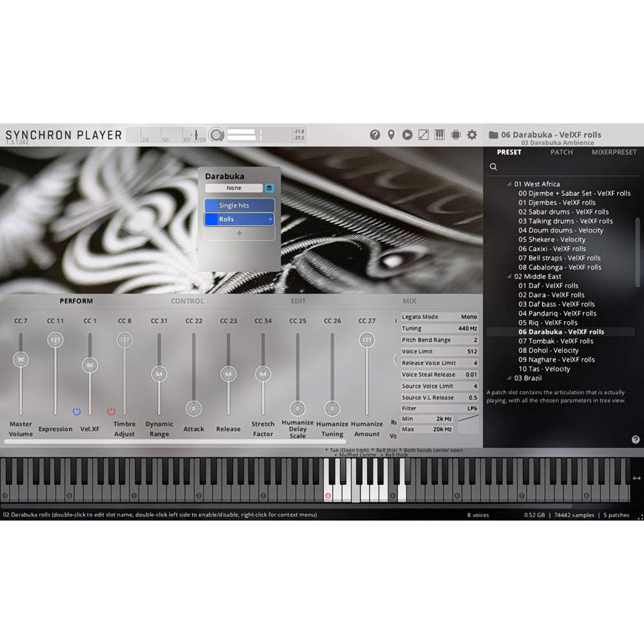Click the filter Min 2k Hz field
Screen dimensions: 644x644
(427, 419)
